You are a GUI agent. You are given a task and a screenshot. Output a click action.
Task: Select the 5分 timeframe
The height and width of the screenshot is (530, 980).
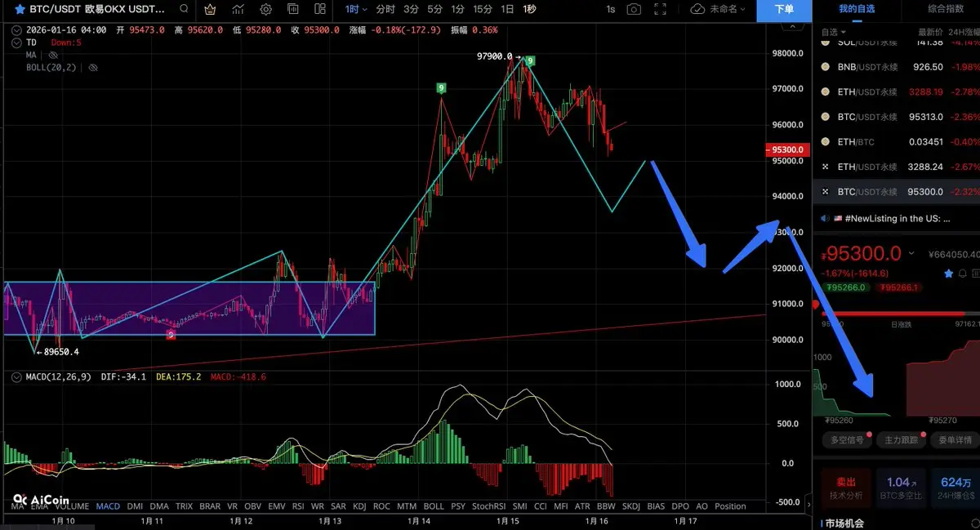coord(434,10)
